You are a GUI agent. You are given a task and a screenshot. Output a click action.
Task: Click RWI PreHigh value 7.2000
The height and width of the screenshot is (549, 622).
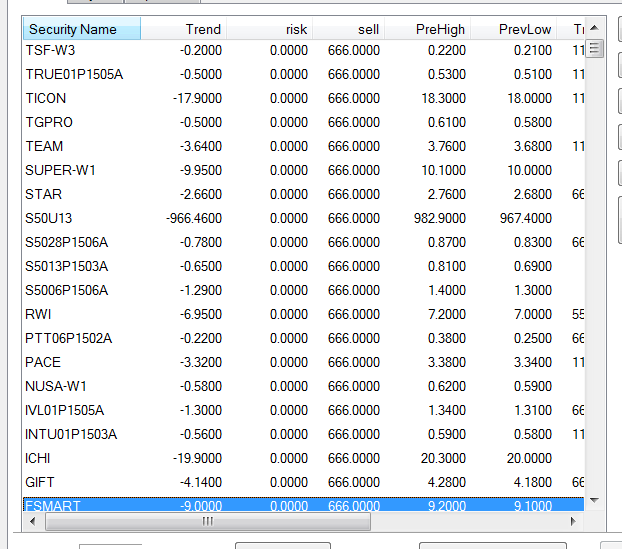point(447,314)
